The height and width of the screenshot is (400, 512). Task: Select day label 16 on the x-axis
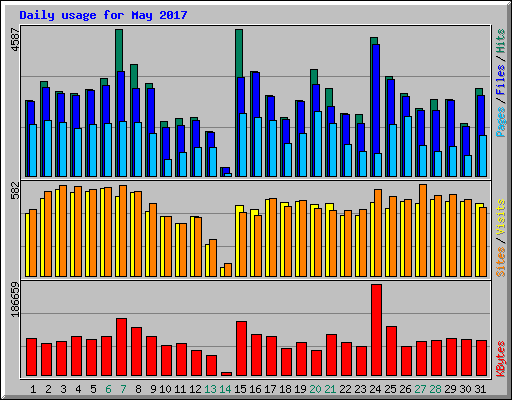[255, 389]
